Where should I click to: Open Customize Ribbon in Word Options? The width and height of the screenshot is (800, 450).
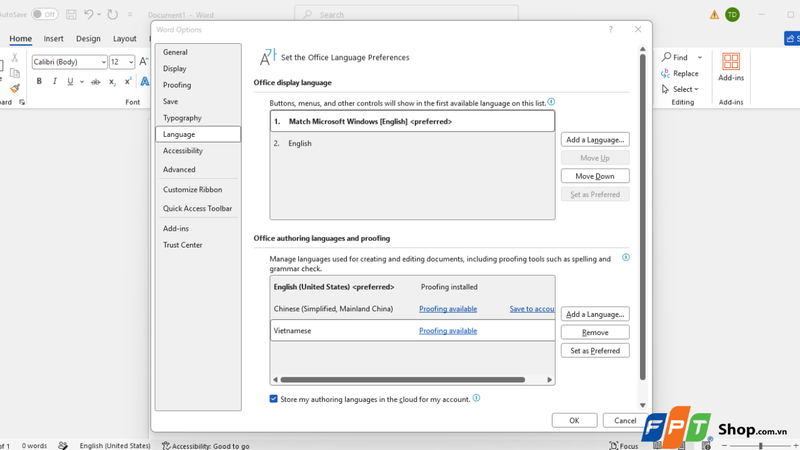pyautogui.click(x=198, y=189)
